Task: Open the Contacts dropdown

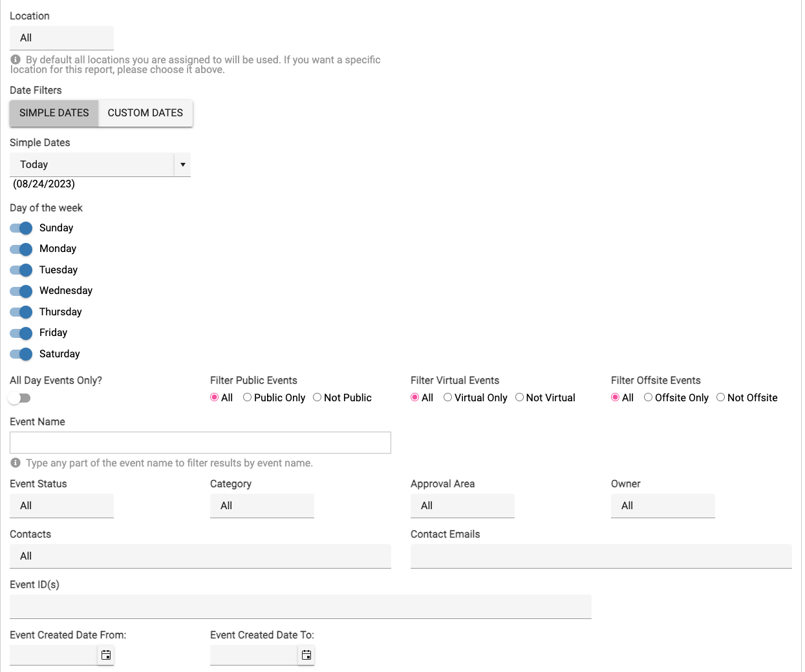Action: pos(200,556)
